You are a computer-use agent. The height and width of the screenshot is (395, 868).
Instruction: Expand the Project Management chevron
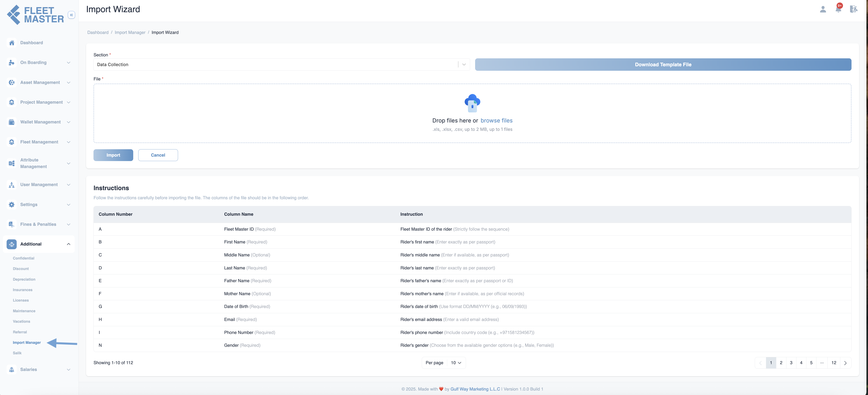tap(69, 102)
